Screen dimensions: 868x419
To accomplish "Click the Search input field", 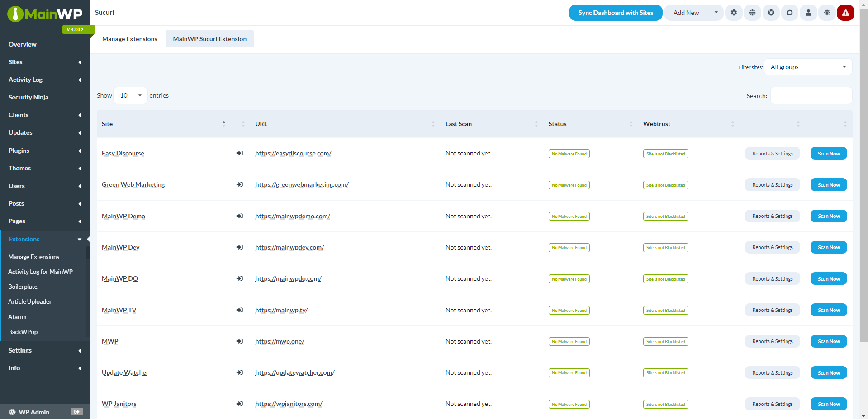I will click(x=811, y=96).
